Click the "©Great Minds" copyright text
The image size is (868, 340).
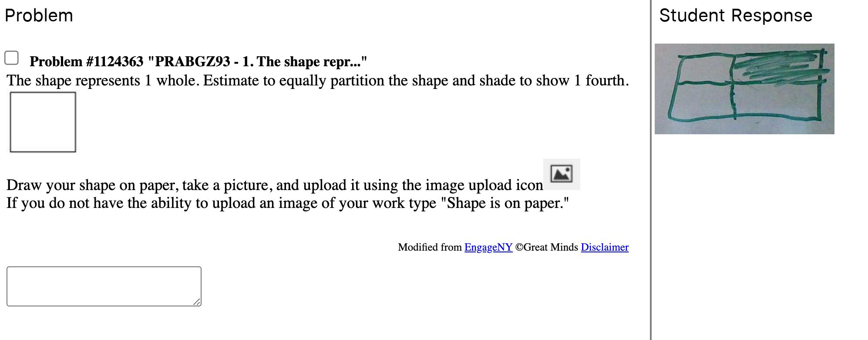[x=546, y=247]
